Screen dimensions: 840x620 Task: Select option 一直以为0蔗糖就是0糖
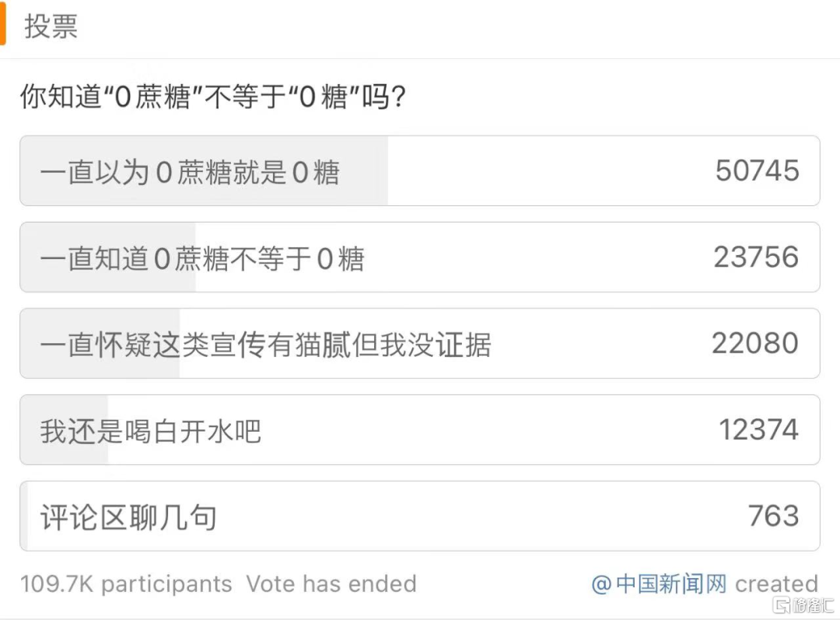[x=190, y=172]
